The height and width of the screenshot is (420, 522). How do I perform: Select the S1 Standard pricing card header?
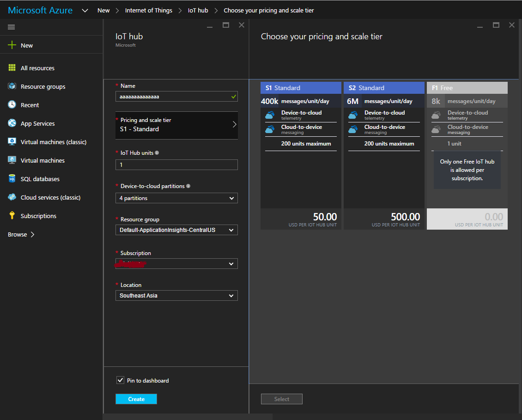pyautogui.click(x=301, y=88)
